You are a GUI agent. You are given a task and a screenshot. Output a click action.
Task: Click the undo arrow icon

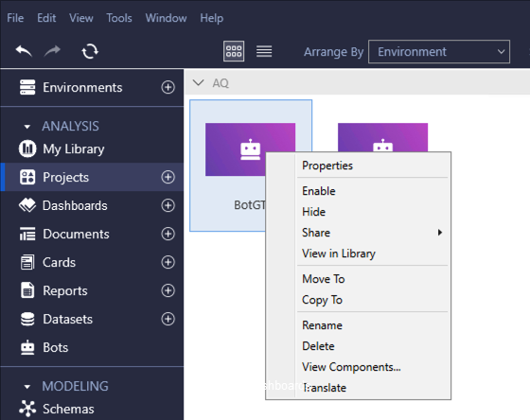click(24, 51)
